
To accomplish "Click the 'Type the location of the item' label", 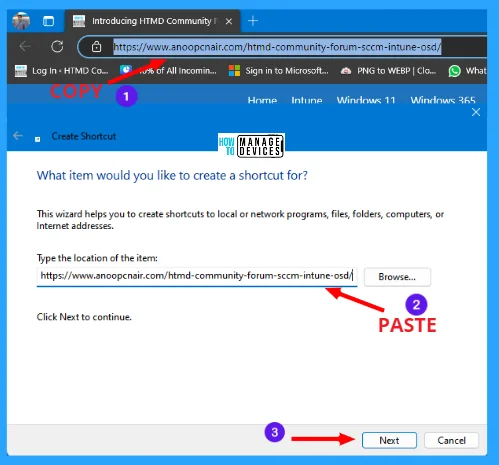I will pos(97,258).
